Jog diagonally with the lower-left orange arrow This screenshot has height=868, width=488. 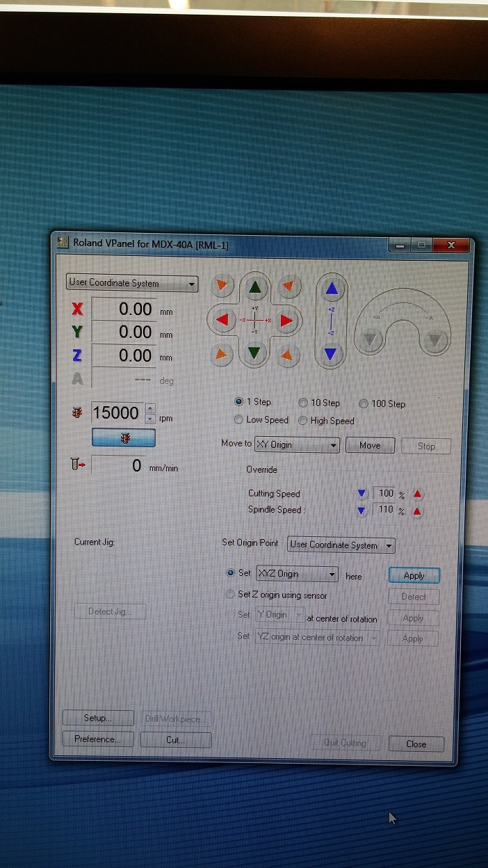click(x=221, y=355)
